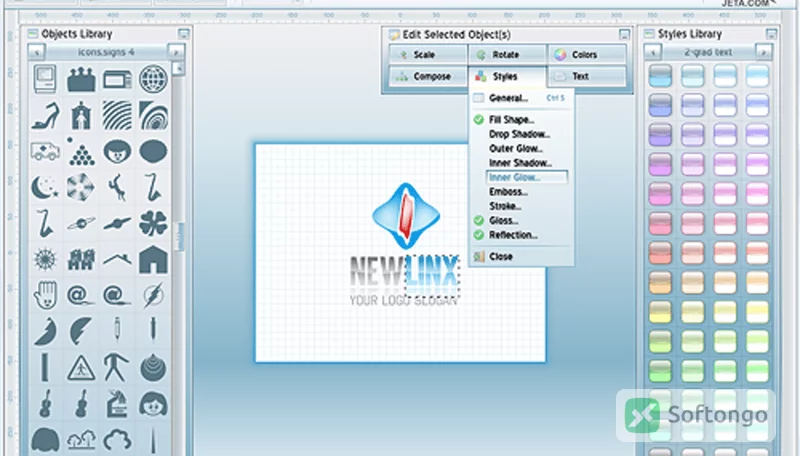This screenshot has width=800, height=456.
Task: Open General styles menu entry
Action: click(520, 98)
